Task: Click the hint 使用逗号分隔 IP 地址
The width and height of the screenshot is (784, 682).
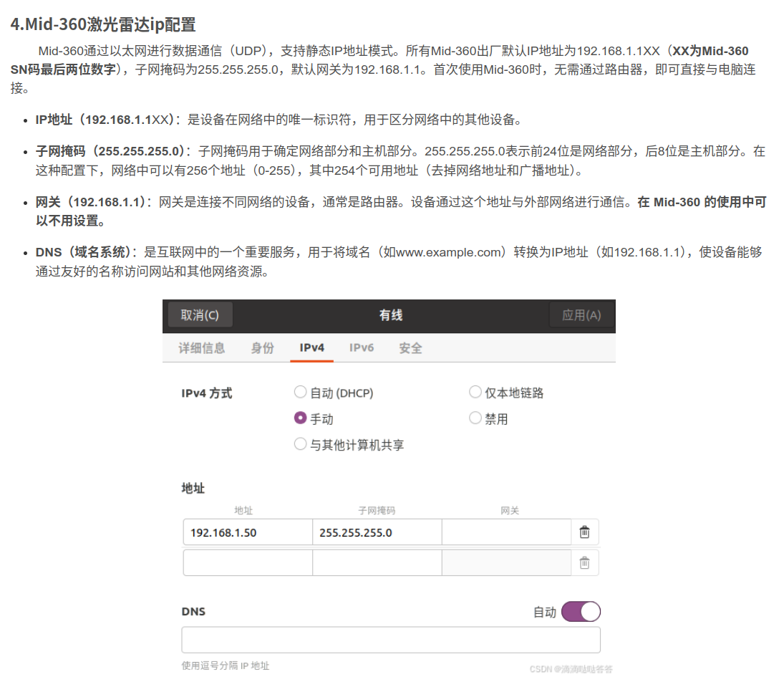Action: tap(225, 666)
